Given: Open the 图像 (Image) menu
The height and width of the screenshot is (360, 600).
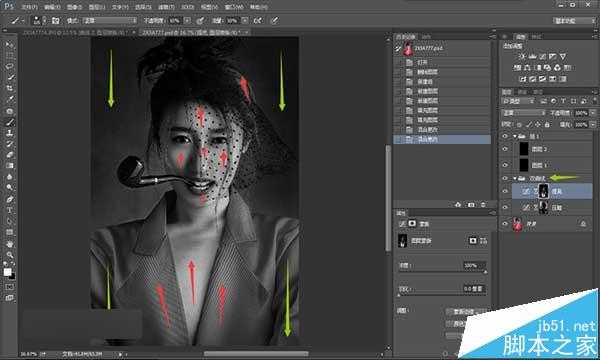Looking at the screenshot, I should pos(74,7).
